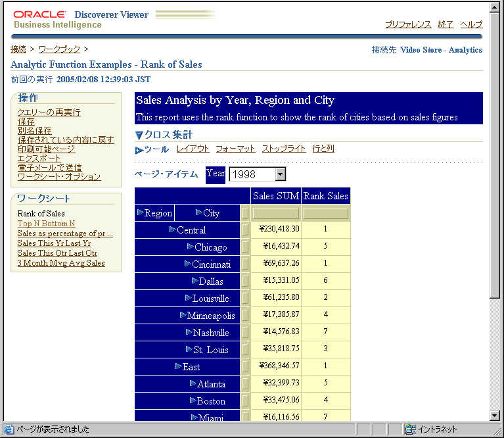Collapse the クロス集計 section triangle
Viewport: 504px width, 438px height.
(x=139, y=135)
